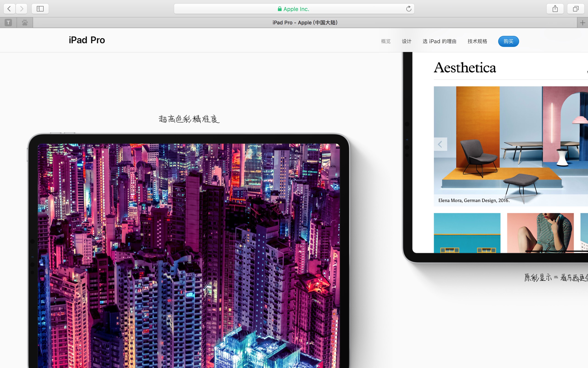Go back with Safari's back arrow

(x=9, y=9)
